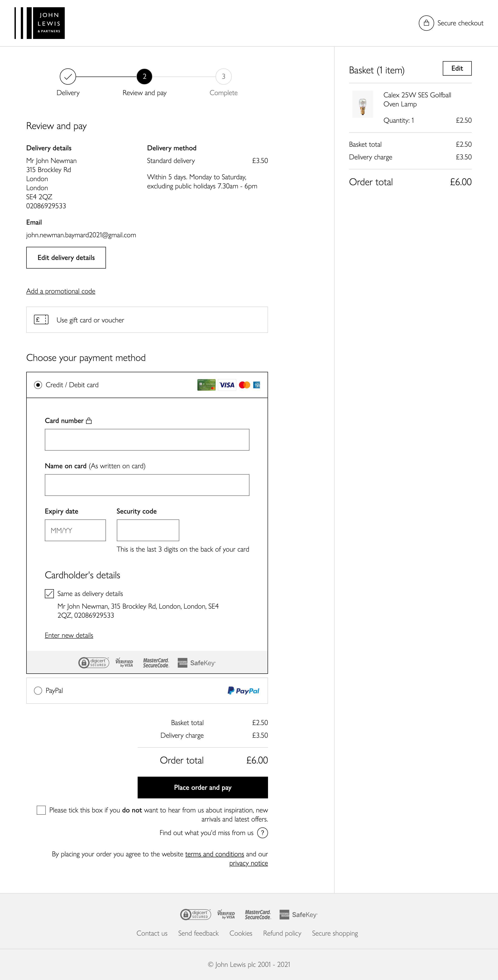498x980 pixels.
Task: Open Refund policy footer link
Action: (282, 933)
